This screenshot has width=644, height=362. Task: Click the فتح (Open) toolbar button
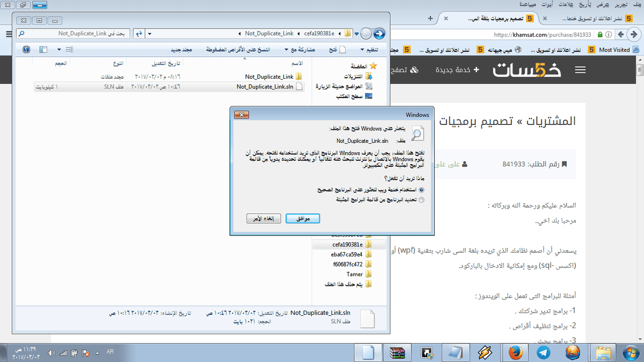pos(338,49)
